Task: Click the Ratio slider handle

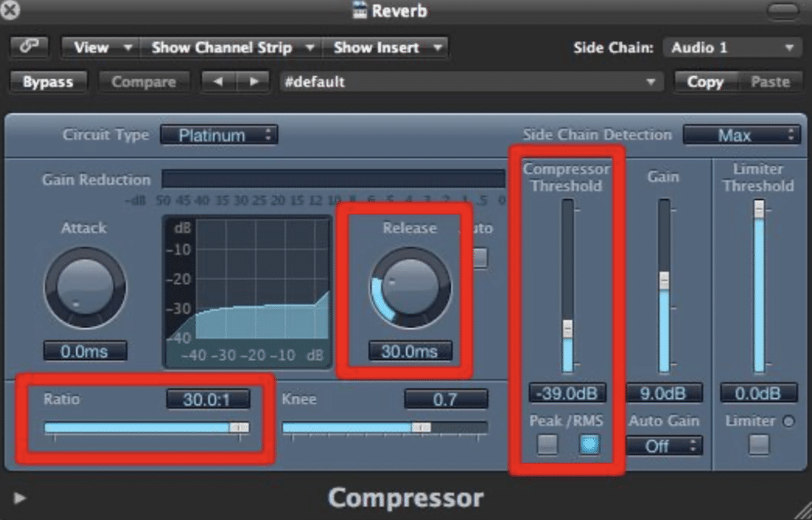Action: (239, 427)
